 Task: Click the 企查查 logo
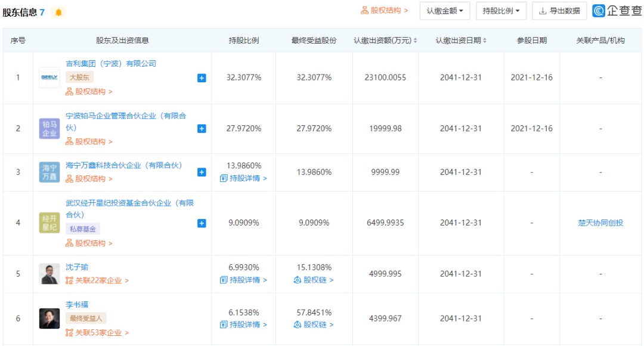coord(617,11)
